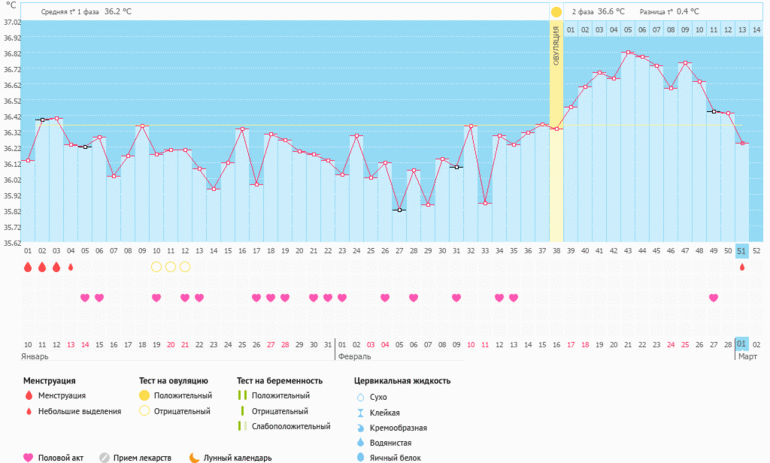Click the Половой акт heart legend icon

(x=28, y=457)
